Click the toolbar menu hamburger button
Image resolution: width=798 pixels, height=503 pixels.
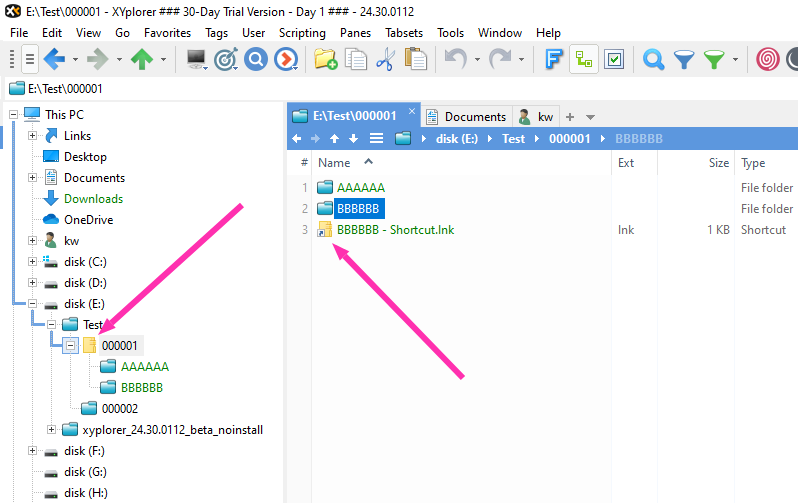click(x=30, y=60)
